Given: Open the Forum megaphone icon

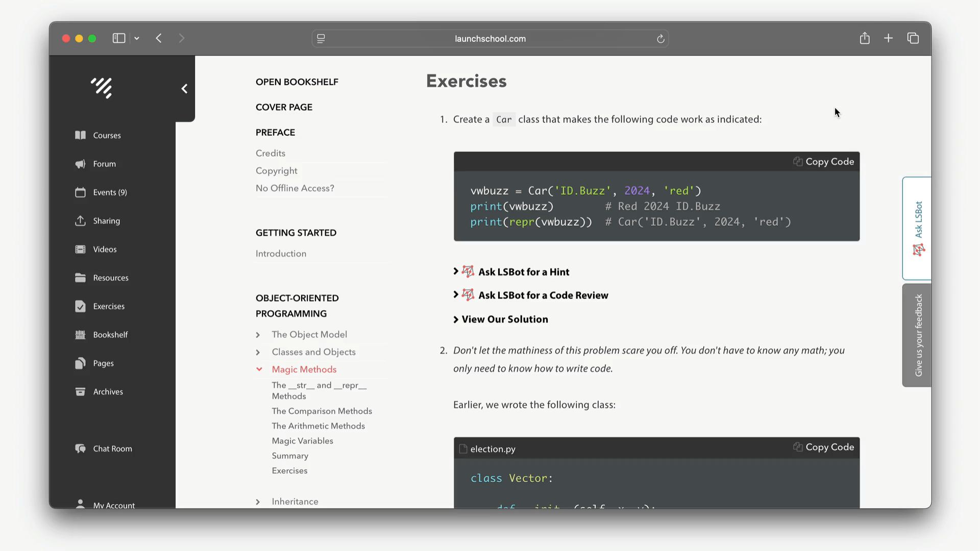Looking at the screenshot, I should [x=80, y=164].
